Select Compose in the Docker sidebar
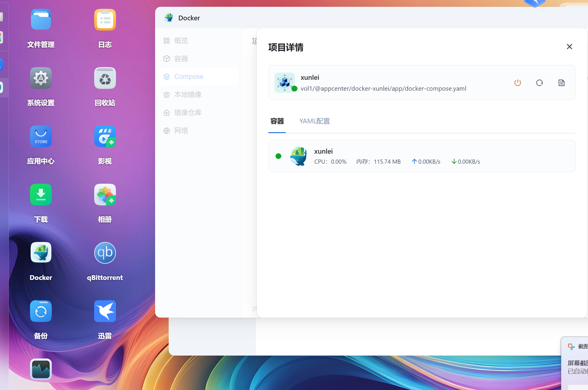The height and width of the screenshot is (390, 588). click(199, 77)
